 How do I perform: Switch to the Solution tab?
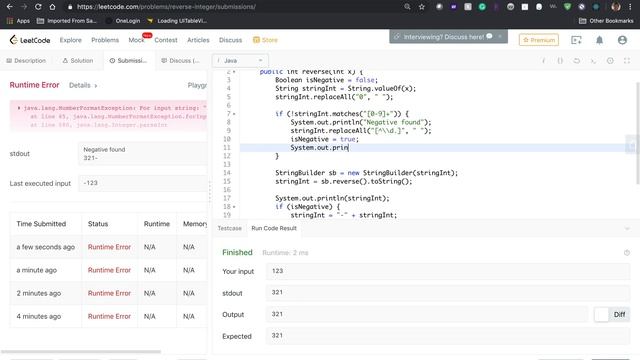78,60
